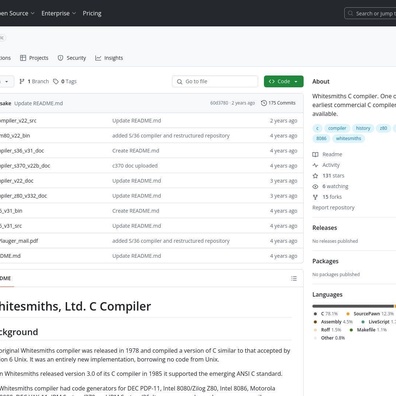The width and height of the screenshot is (396, 396).
Task: Open the v31_src folder
Action: point(11,226)
